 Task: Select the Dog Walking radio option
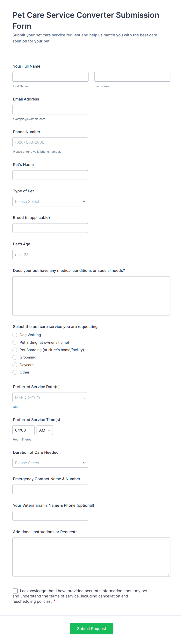tap(15, 335)
